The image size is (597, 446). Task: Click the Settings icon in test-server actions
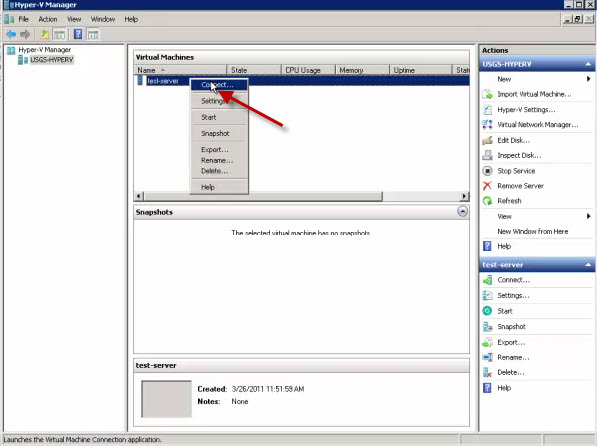(487, 295)
